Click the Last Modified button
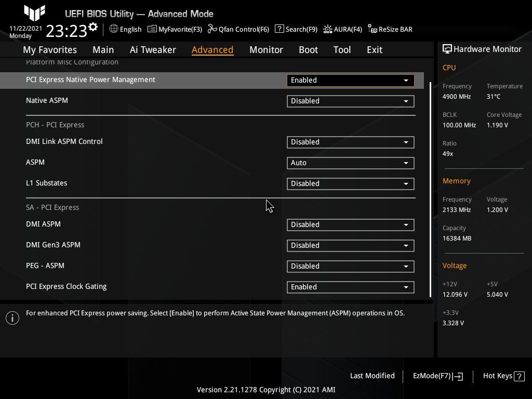The image size is (532, 399). [372, 376]
